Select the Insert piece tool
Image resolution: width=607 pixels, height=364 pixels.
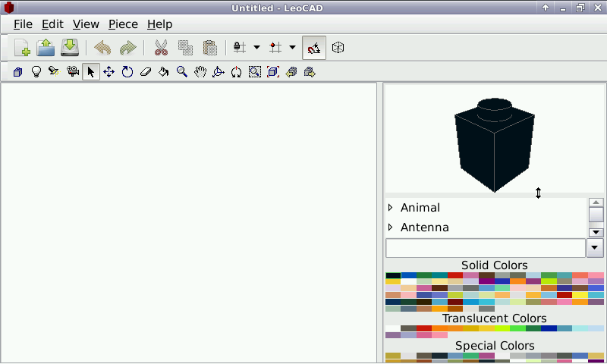tap(17, 72)
